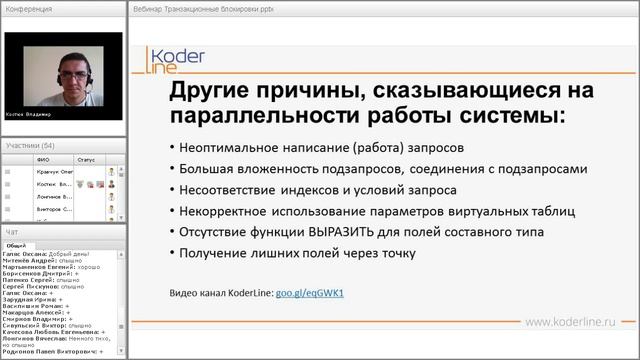Select participant row Лонгинов В...
This screenshot has width=640, height=360.
(60, 197)
